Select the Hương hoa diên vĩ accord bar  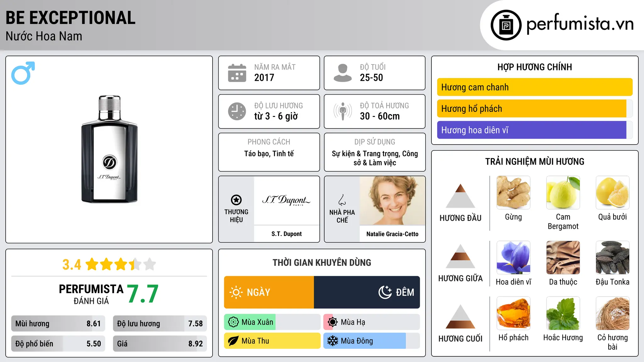tap(535, 130)
